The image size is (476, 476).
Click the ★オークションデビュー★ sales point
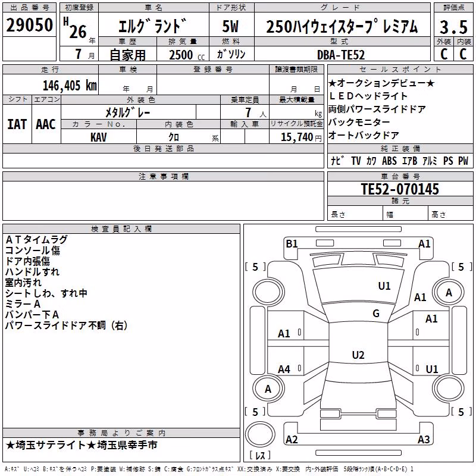coord(381,83)
